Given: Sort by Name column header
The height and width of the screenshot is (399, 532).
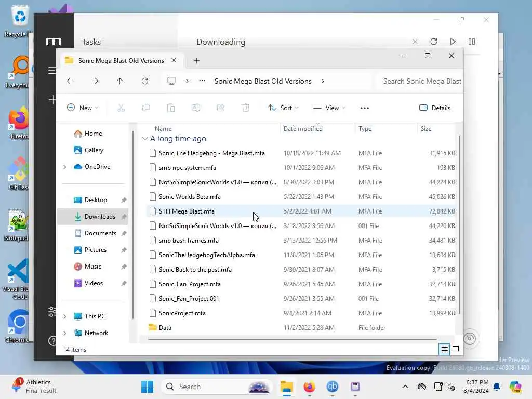Looking at the screenshot, I should [163, 129].
